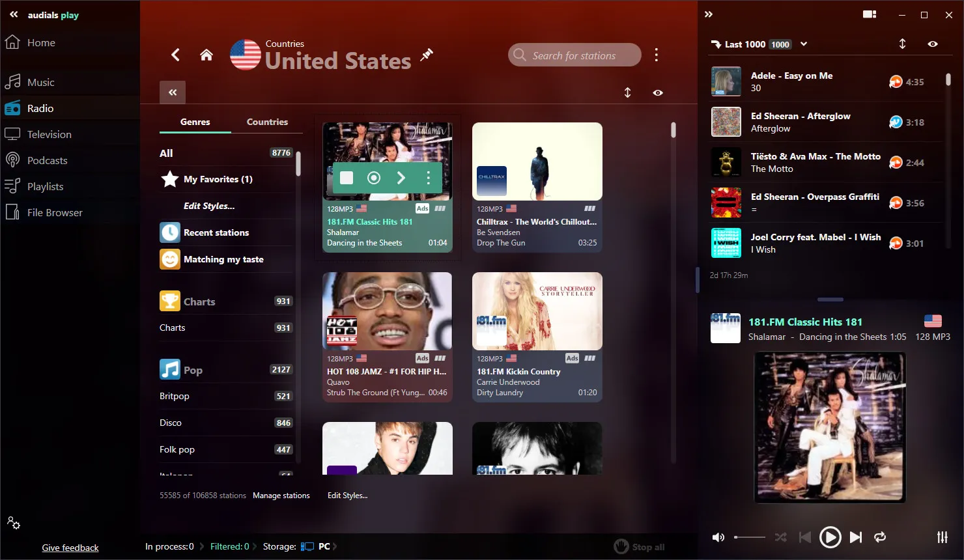This screenshot has width=964, height=560.
Task: Open the user settings gear icon
Action: (14, 523)
